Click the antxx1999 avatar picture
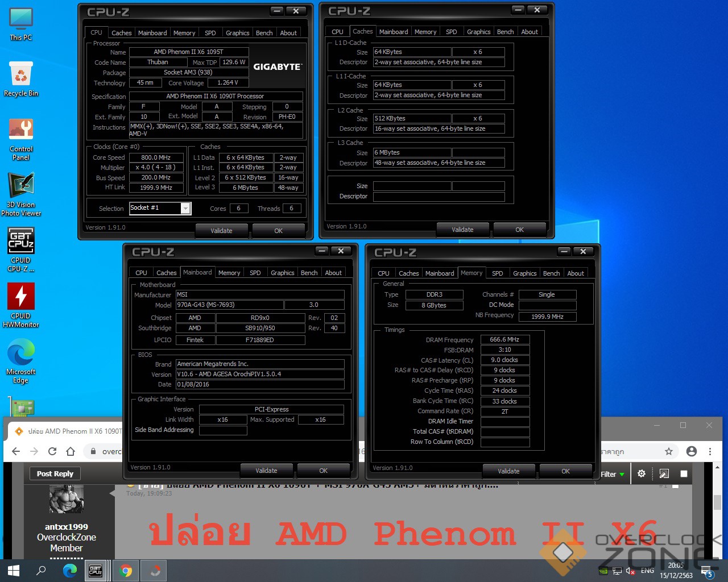This screenshot has width=728, height=582. point(67,499)
